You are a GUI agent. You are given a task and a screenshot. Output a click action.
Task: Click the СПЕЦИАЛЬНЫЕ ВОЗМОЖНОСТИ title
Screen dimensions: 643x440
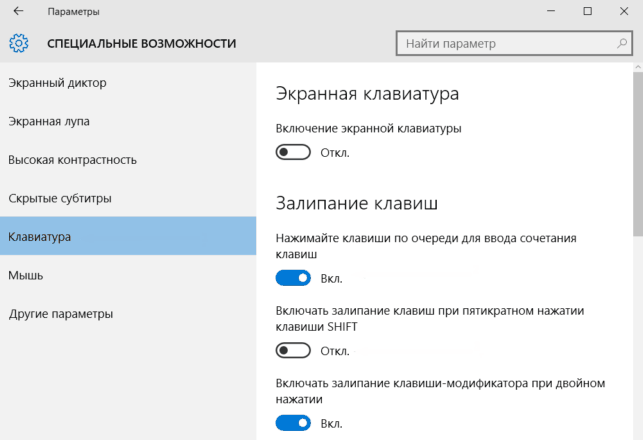pyautogui.click(x=141, y=43)
